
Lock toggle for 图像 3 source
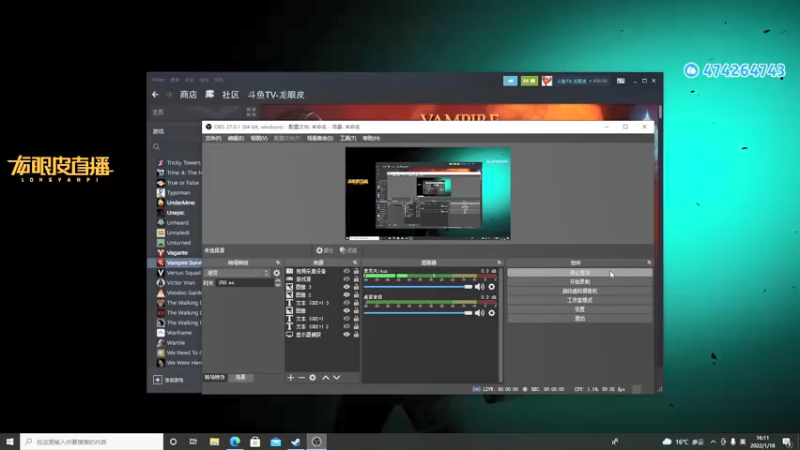pyautogui.click(x=356, y=287)
